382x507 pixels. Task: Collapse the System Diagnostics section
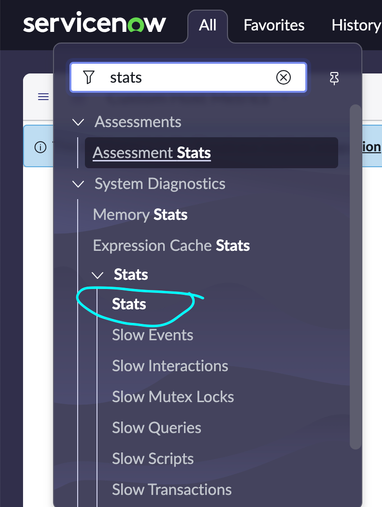[78, 184]
